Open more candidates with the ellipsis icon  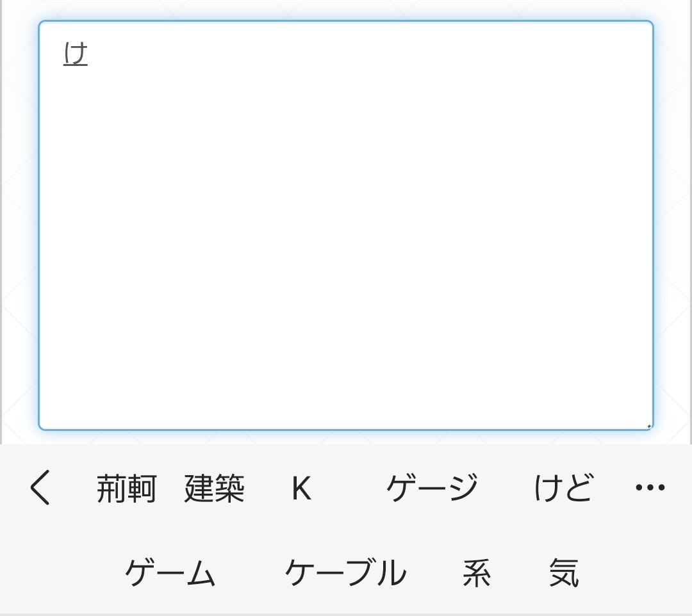(650, 488)
